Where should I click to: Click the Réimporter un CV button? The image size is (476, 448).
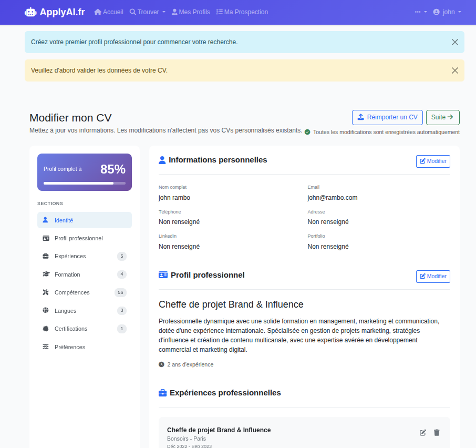click(387, 117)
